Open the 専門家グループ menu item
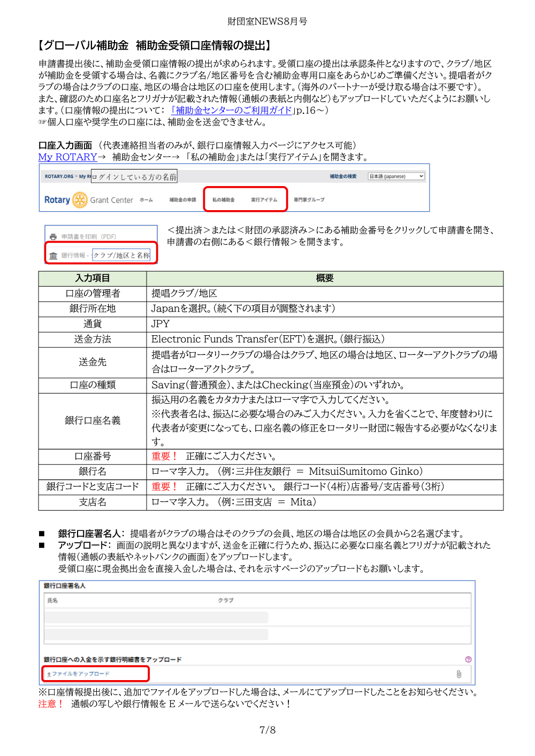 [309, 200]
